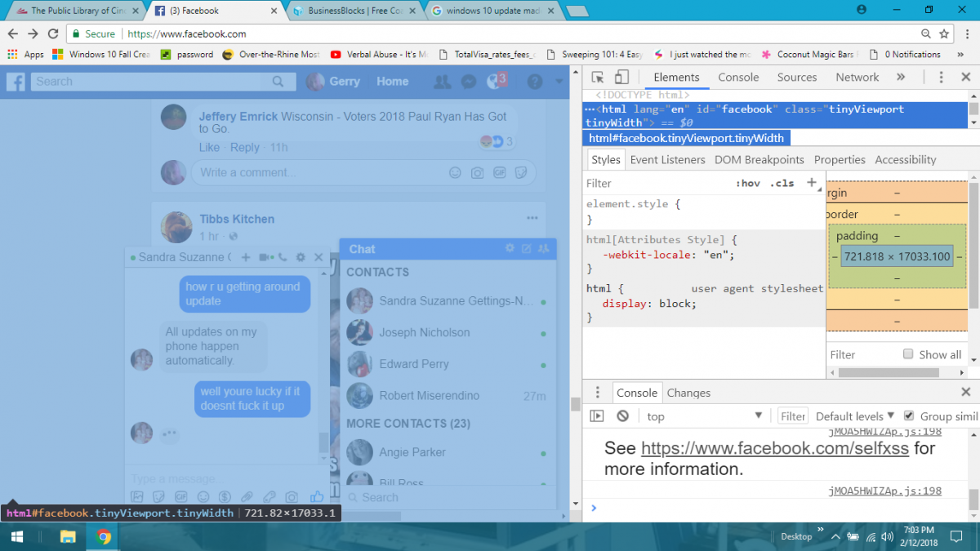The height and width of the screenshot is (551, 980).
Task: Add friends to Sandra Suzanne chat
Action: point(245,257)
